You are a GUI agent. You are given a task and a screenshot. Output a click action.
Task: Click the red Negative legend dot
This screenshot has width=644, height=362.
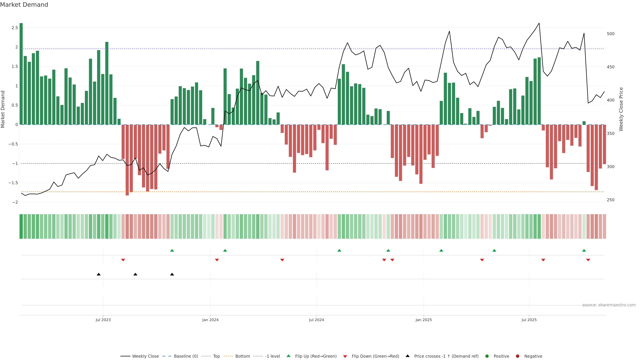click(x=518, y=356)
